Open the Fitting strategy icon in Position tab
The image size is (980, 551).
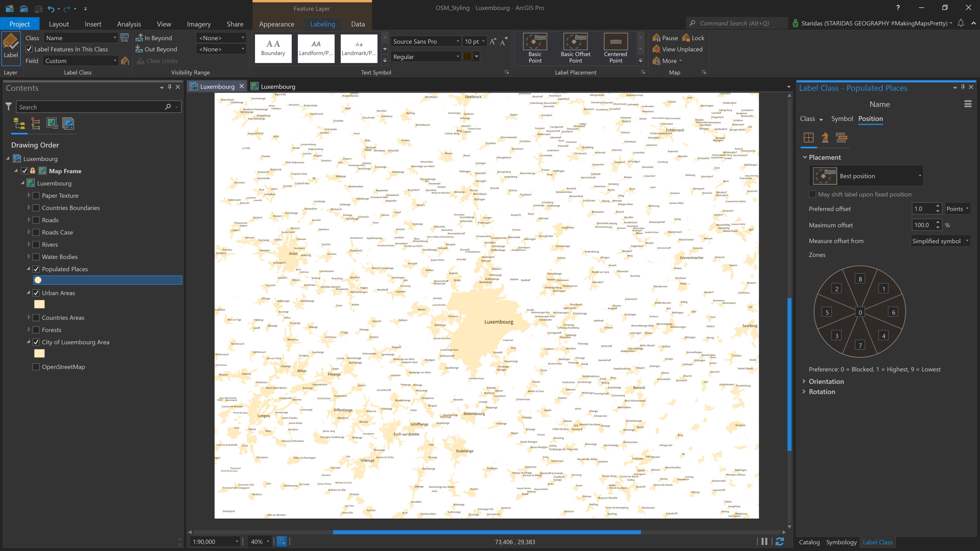click(825, 137)
